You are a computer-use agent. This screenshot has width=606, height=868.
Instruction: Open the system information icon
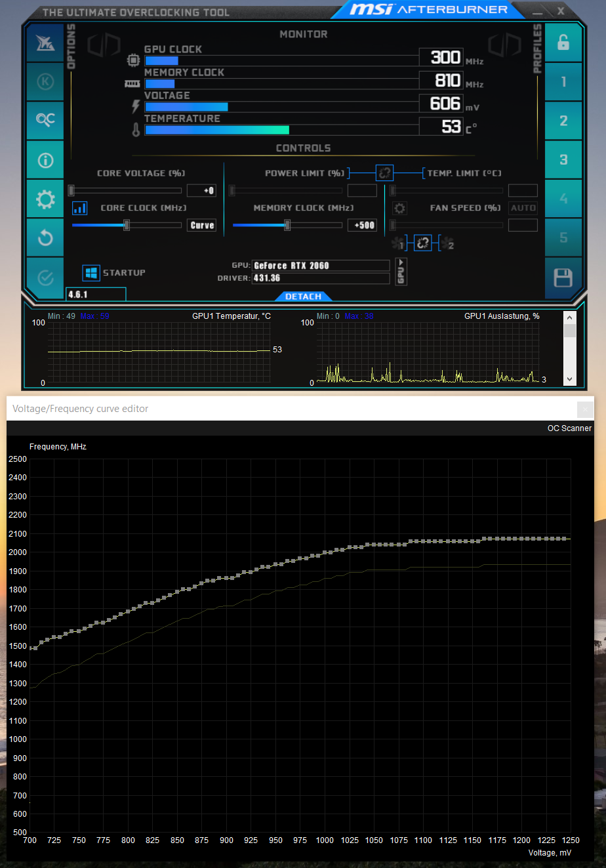[x=45, y=159]
